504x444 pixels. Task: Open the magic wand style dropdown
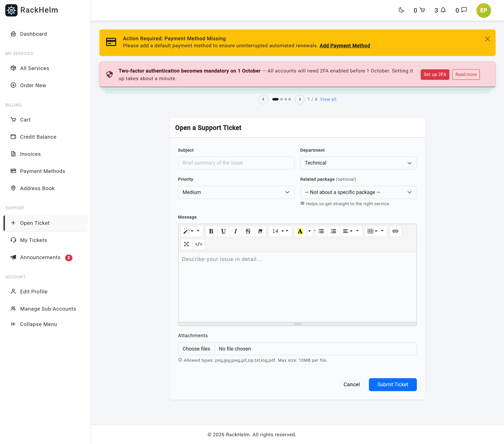tap(192, 231)
